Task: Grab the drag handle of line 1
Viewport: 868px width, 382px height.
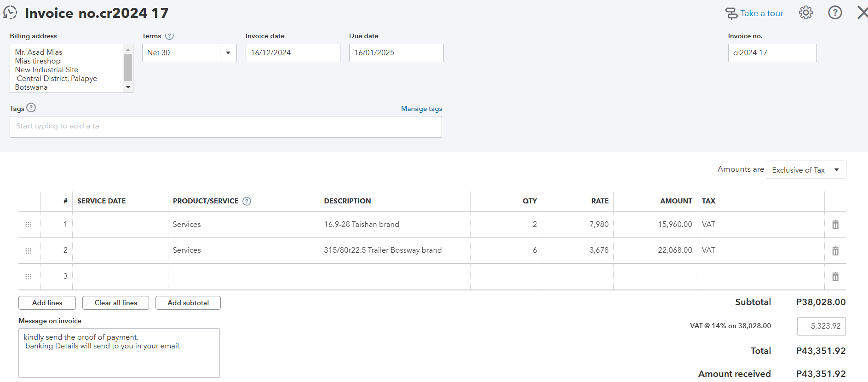Action: pyautogui.click(x=28, y=225)
